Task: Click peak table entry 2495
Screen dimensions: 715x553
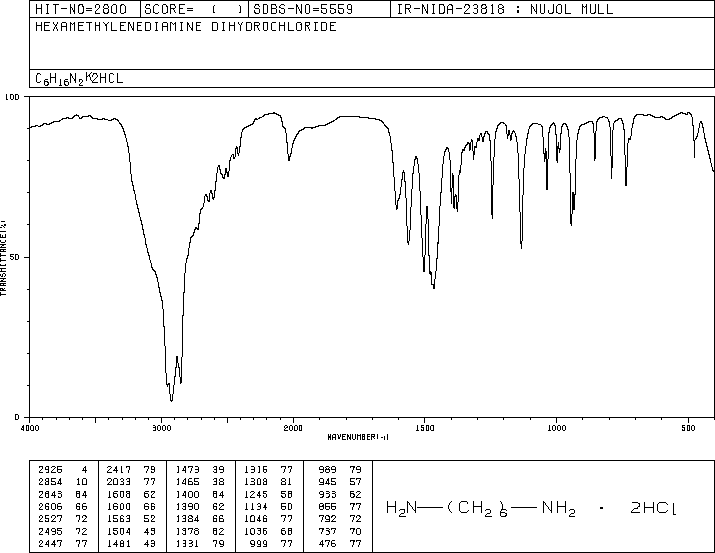Action: (50, 532)
